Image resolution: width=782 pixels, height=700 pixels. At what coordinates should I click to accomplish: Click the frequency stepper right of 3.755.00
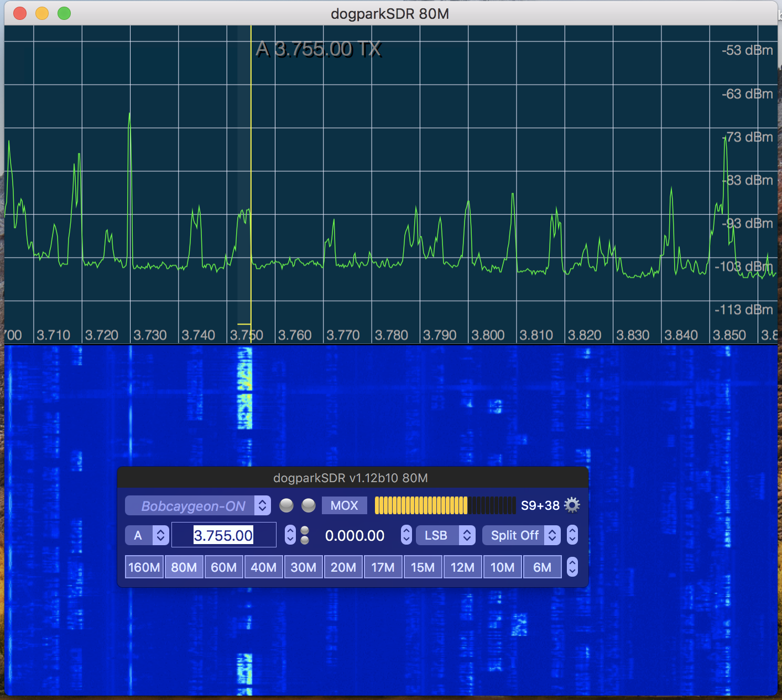tap(290, 535)
